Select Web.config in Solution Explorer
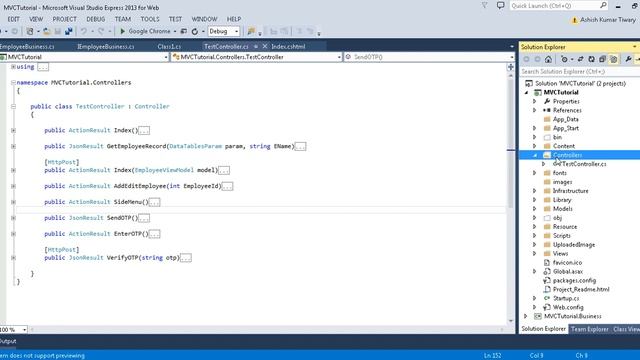This screenshot has height=360, width=640. [568, 307]
